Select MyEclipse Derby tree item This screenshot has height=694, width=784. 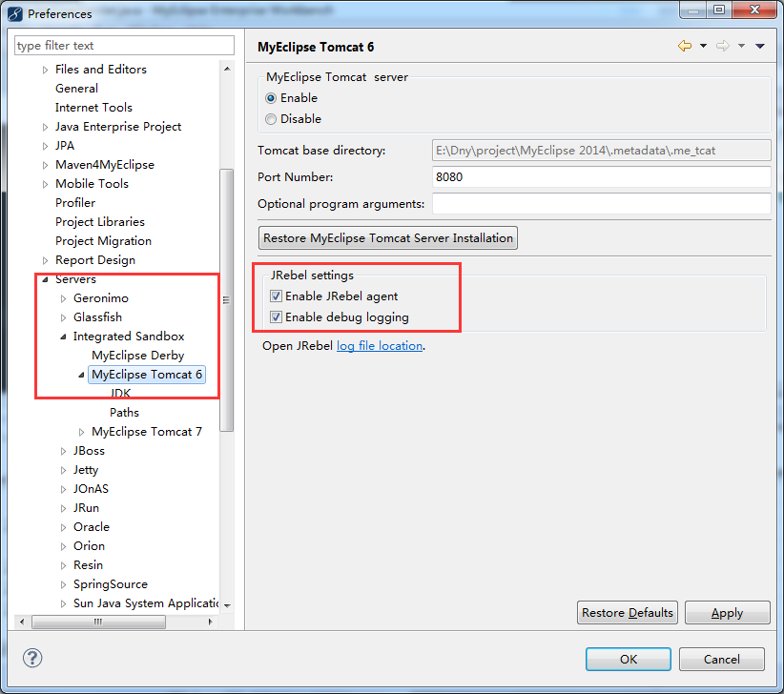138,356
